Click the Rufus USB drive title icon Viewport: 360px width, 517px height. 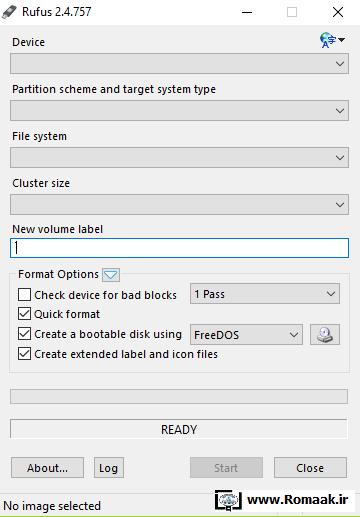point(9,12)
